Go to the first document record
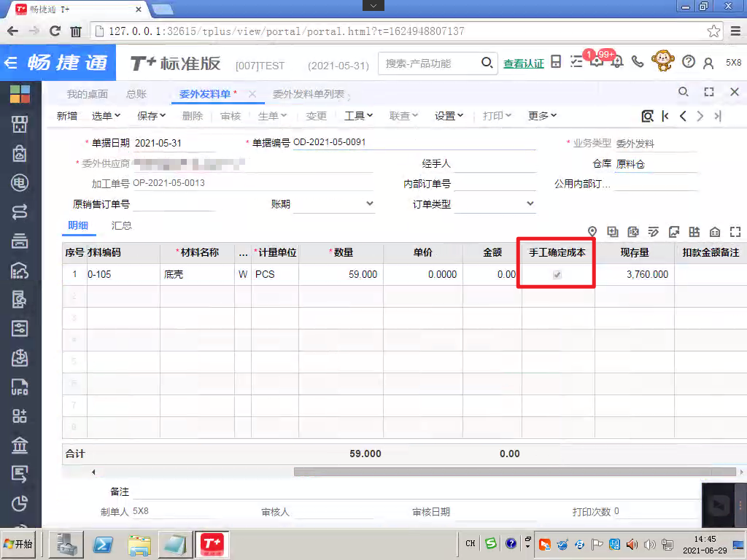 click(x=665, y=116)
